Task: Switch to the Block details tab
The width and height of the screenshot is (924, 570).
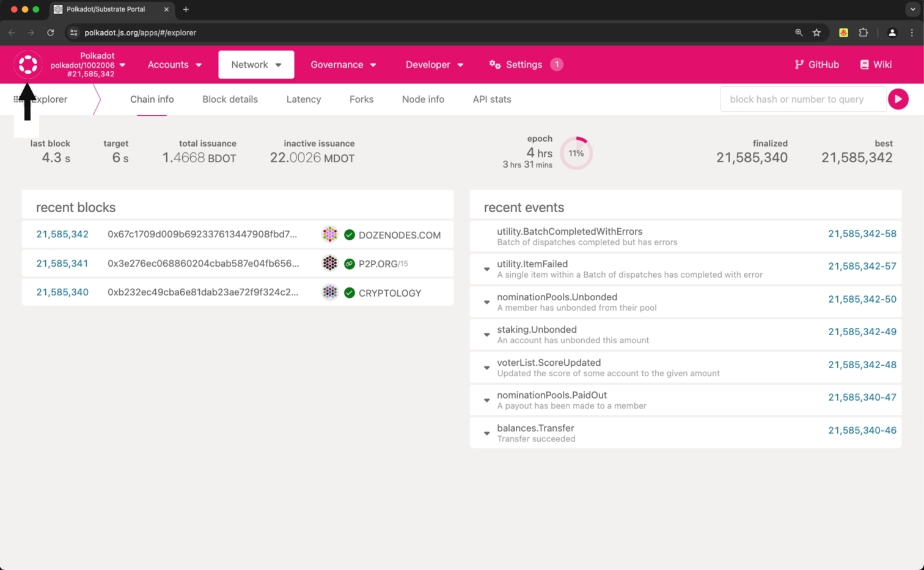Action: [x=230, y=99]
